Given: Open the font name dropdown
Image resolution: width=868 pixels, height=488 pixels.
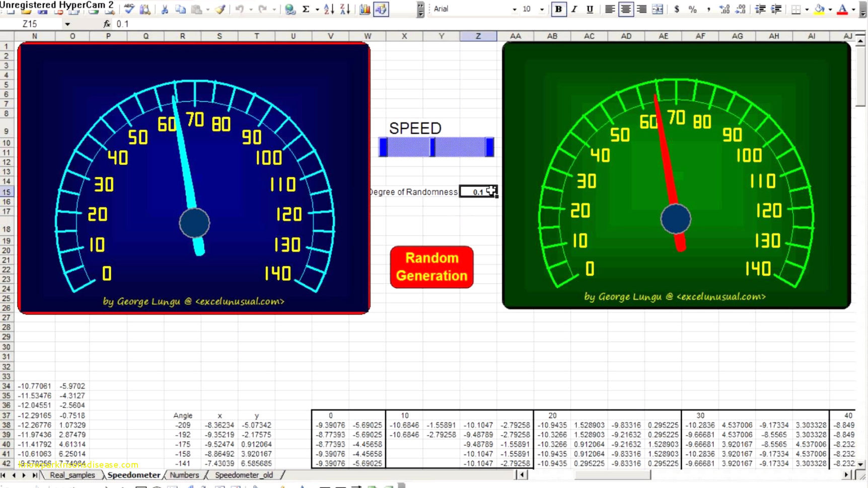Looking at the screenshot, I should 514,9.
